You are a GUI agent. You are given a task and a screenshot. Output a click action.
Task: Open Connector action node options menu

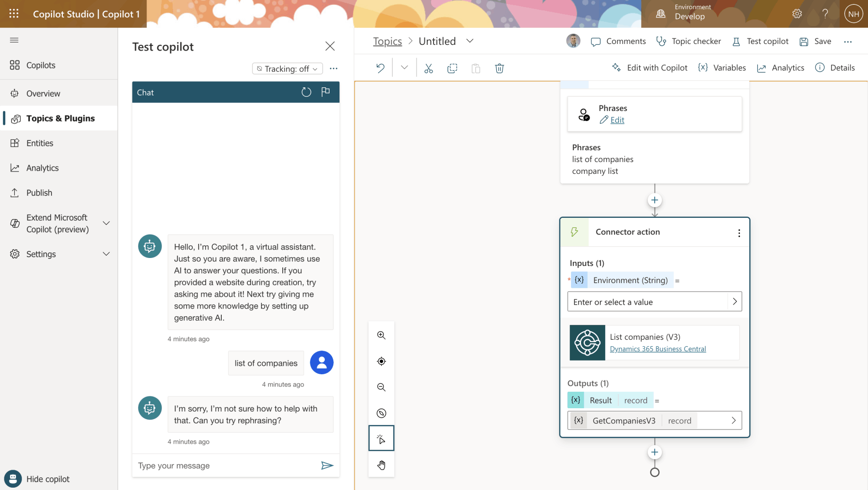739,233
